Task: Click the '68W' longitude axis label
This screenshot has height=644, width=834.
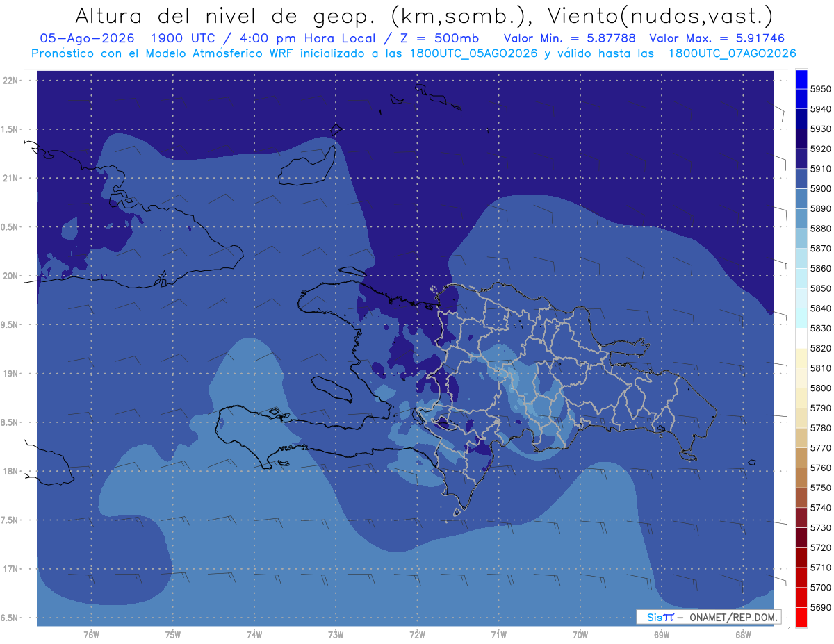Action: point(743,634)
